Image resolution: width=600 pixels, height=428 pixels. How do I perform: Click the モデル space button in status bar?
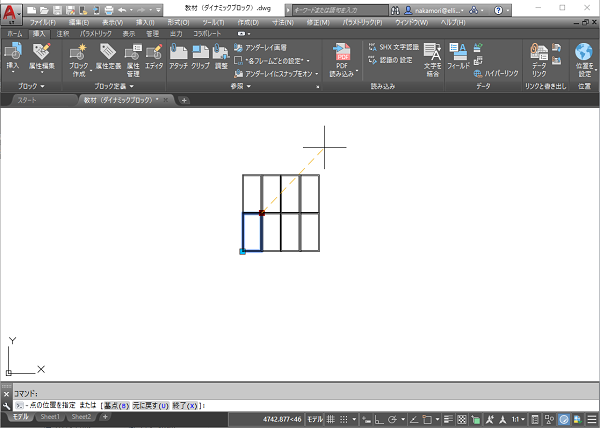315,420
